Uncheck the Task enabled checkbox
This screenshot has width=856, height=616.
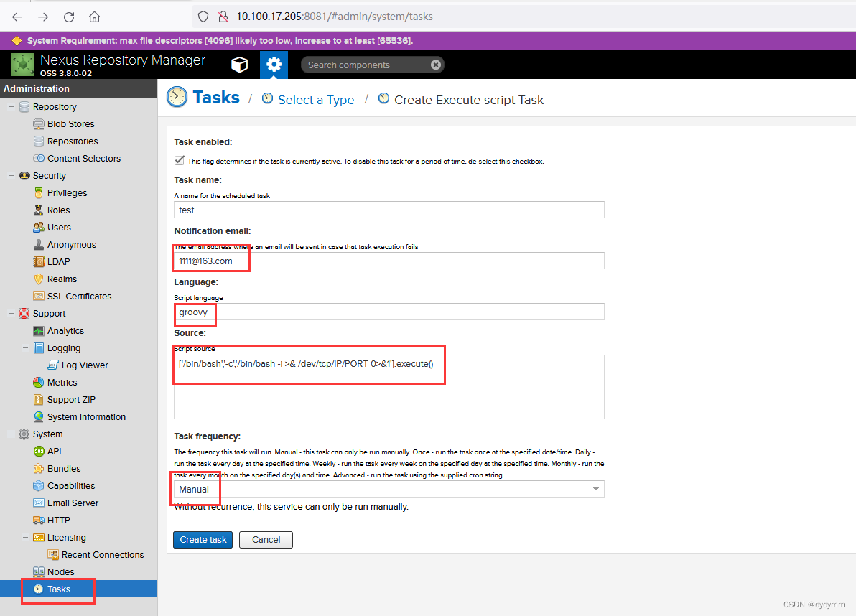click(x=179, y=160)
